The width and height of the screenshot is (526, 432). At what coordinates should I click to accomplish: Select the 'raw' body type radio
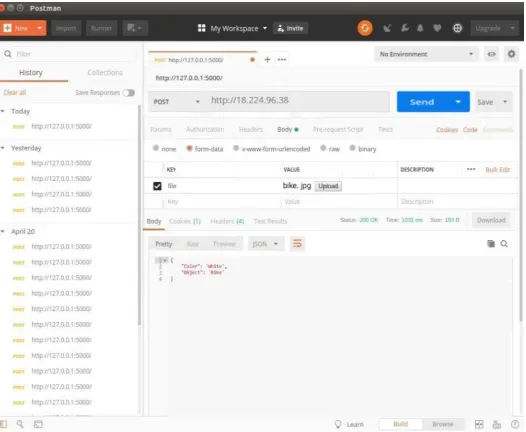tap(323, 148)
